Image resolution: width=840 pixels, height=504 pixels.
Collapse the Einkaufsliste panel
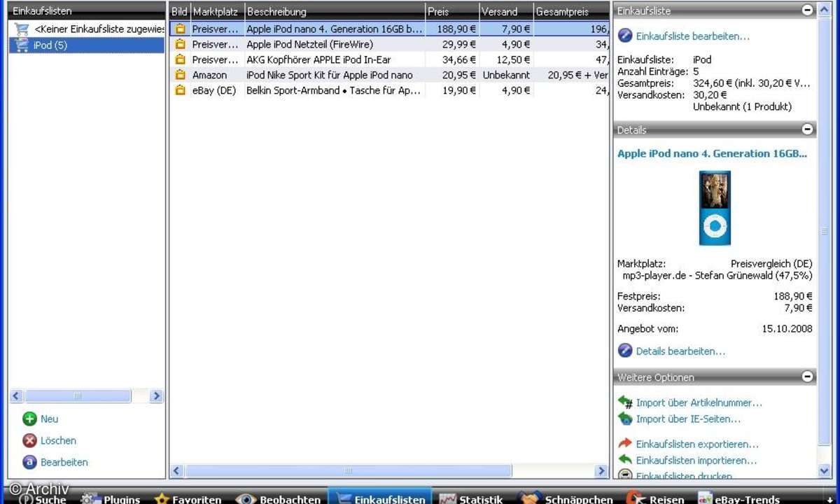[x=808, y=10]
